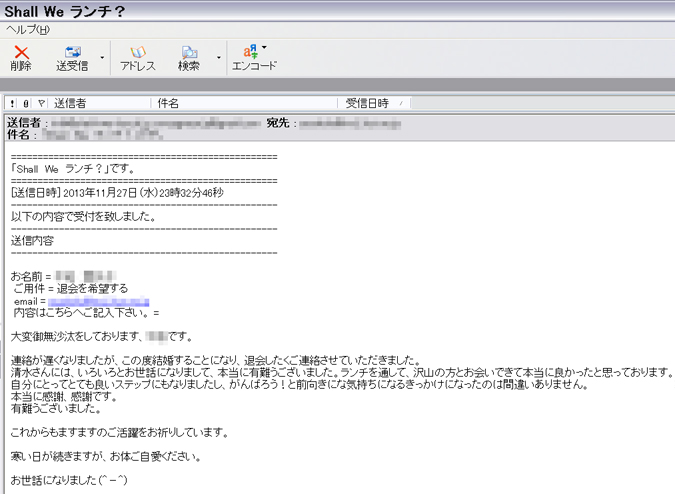The image size is (675, 494).
Task: Click the line 寒い日が続きますが、お体ご自愛ください。
Action: [106, 456]
